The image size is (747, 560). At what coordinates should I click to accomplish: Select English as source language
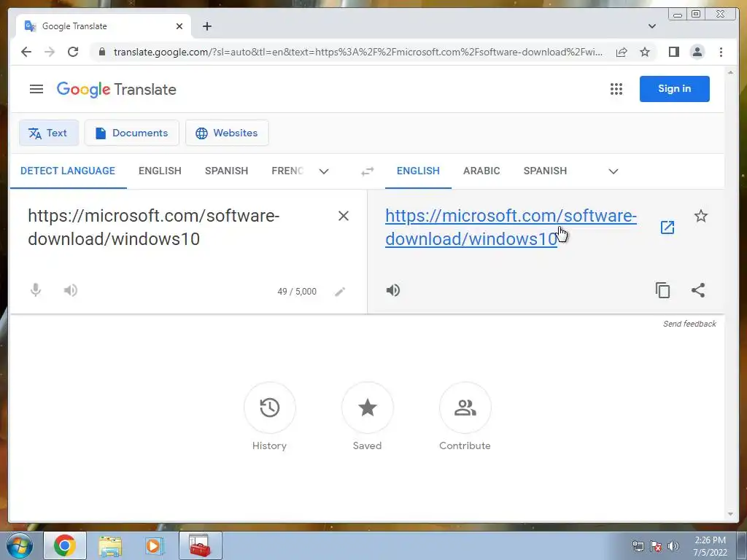point(160,171)
